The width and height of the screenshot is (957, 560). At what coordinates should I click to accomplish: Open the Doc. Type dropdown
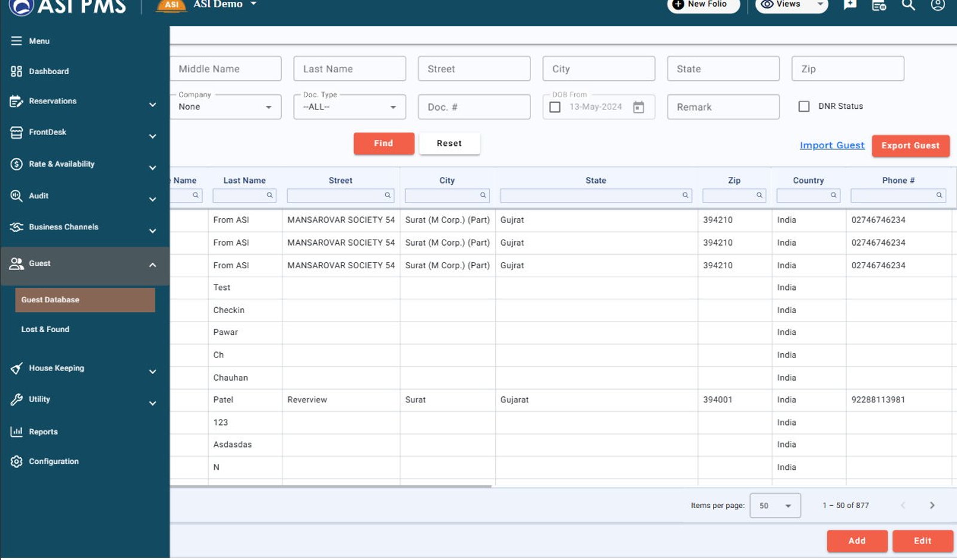pos(350,107)
